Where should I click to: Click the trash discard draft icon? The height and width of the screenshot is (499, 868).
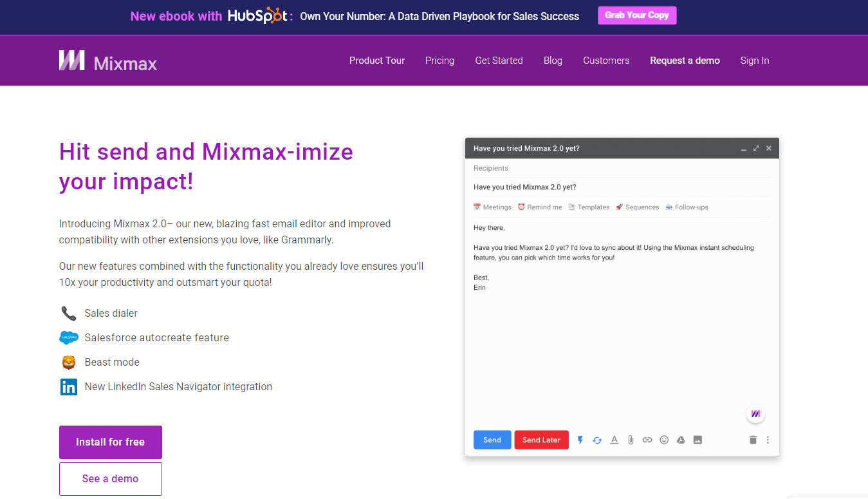click(x=753, y=440)
